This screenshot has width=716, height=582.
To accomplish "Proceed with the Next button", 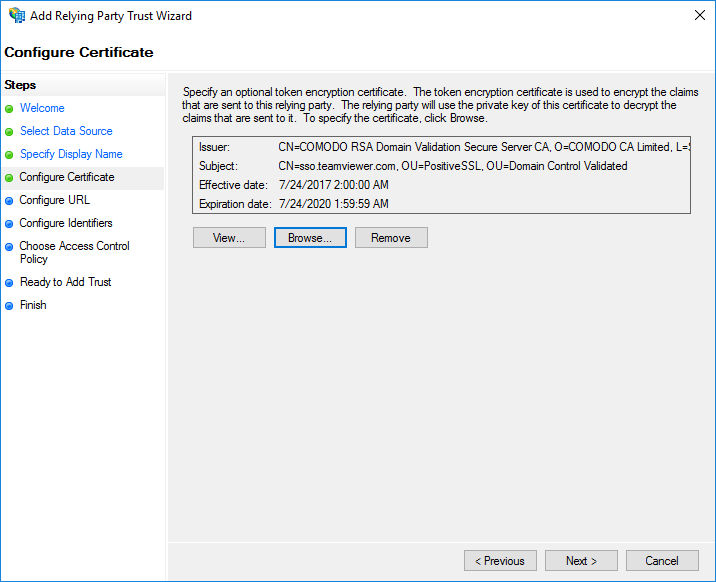I will pyautogui.click(x=581, y=561).
